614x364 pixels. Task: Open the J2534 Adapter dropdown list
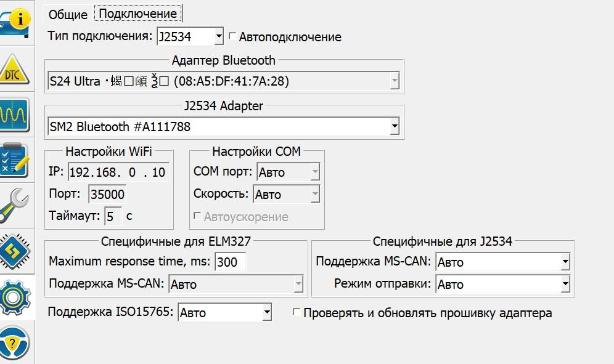pos(394,127)
